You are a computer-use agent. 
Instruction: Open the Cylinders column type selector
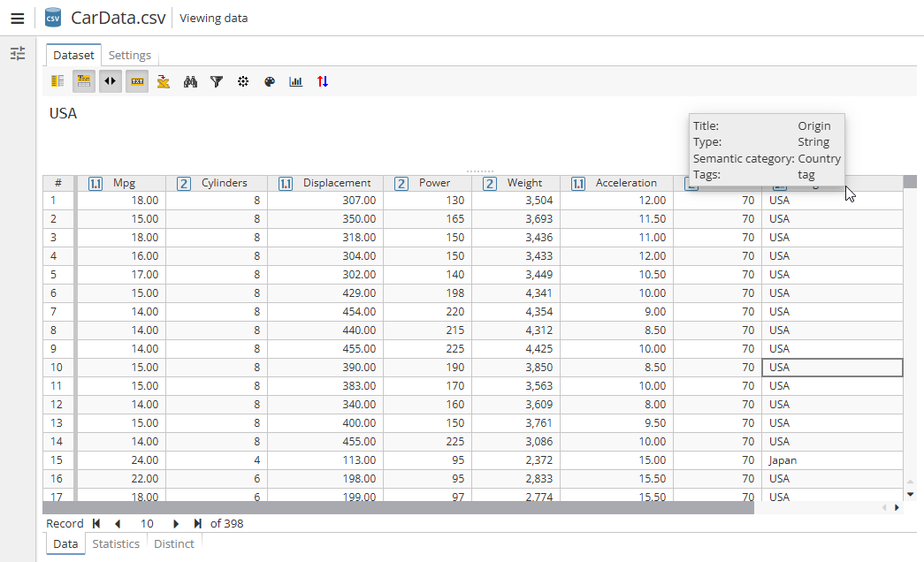pos(183,182)
